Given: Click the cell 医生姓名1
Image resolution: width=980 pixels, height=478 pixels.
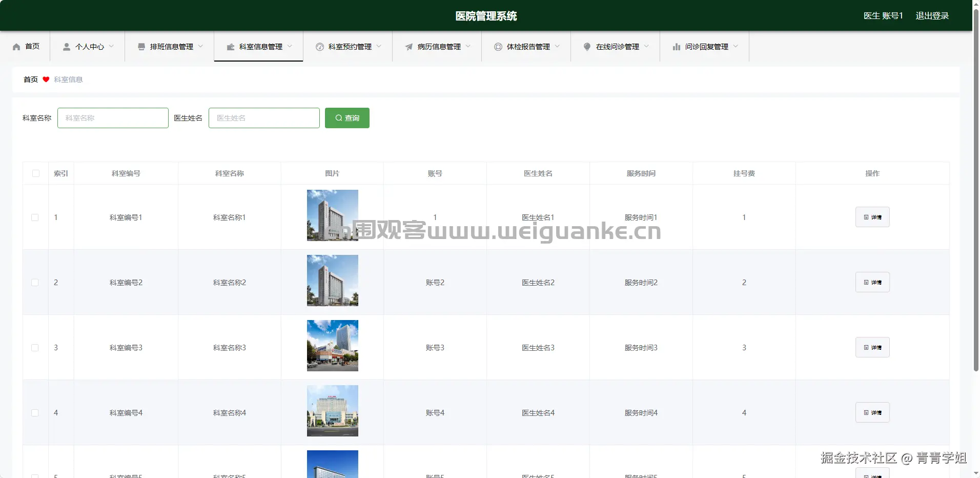Looking at the screenshot, I should point(538,217).
